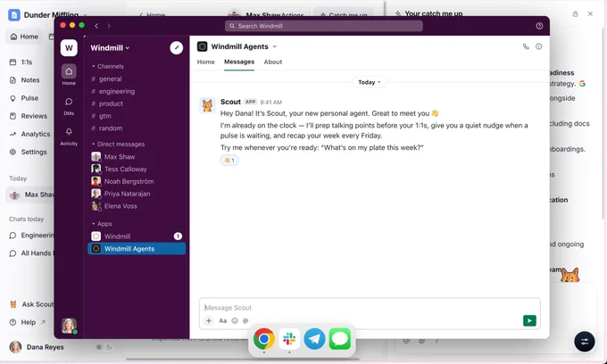Click Ask Scout in background window sidebar

31,304
